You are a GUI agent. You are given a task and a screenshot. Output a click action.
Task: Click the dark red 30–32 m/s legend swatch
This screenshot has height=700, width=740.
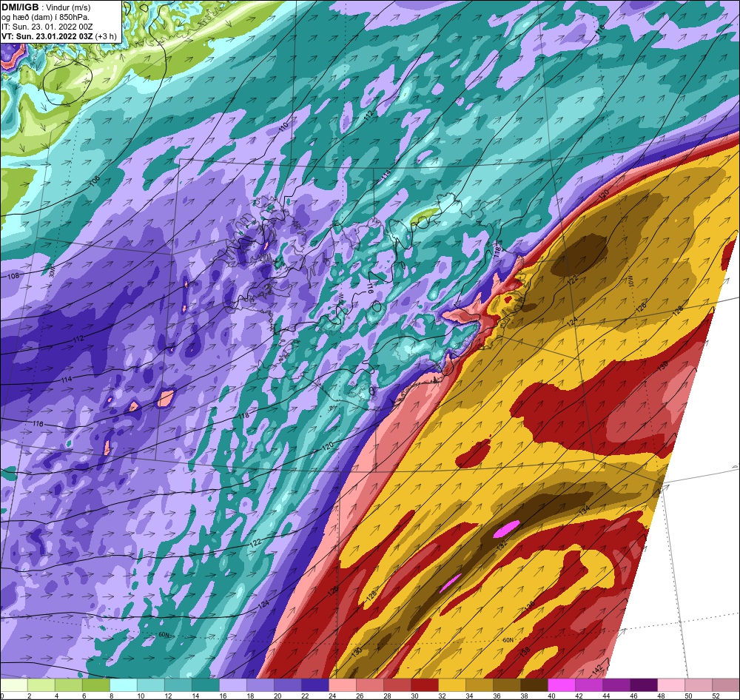(425, 685)
